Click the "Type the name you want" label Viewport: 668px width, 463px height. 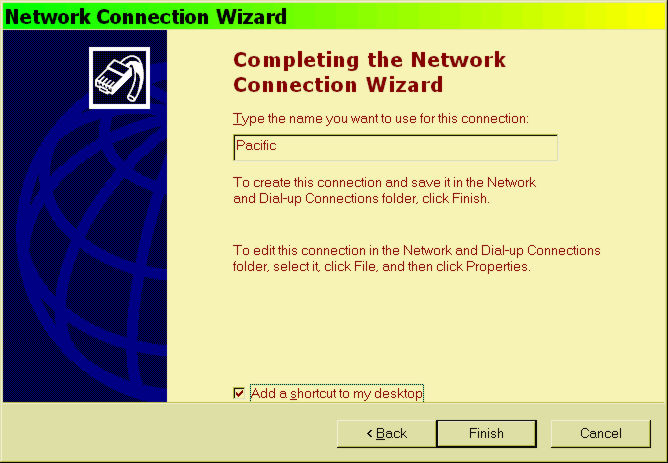click(x=381, y=118)
